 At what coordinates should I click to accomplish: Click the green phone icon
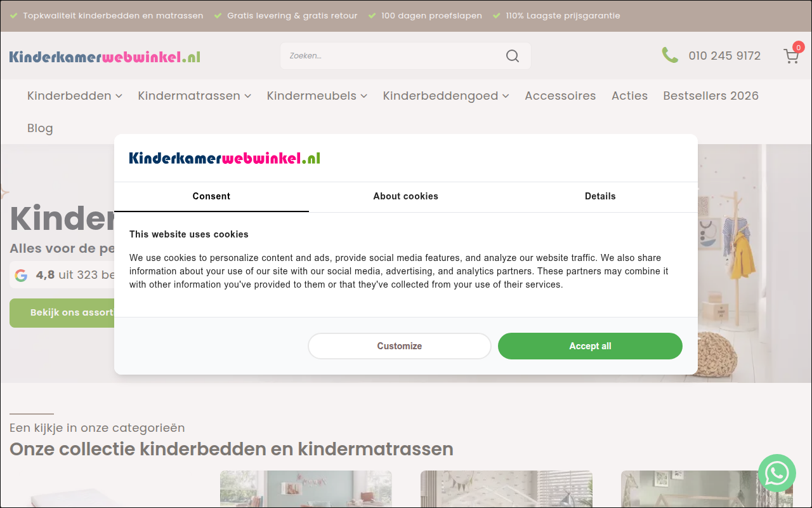click(670, 55)
